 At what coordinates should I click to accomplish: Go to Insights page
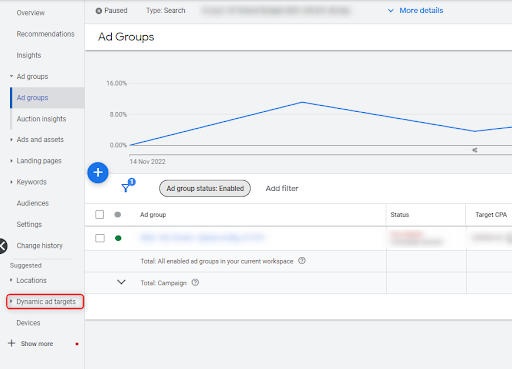point(29,55)
